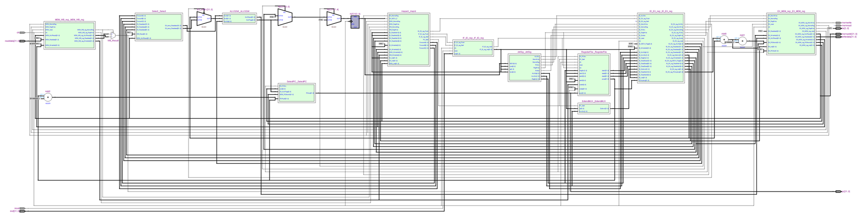The height and width of the screenshot is (218, 868).
Task: Select the Add0 adder symbol
Action: [724, 40]
